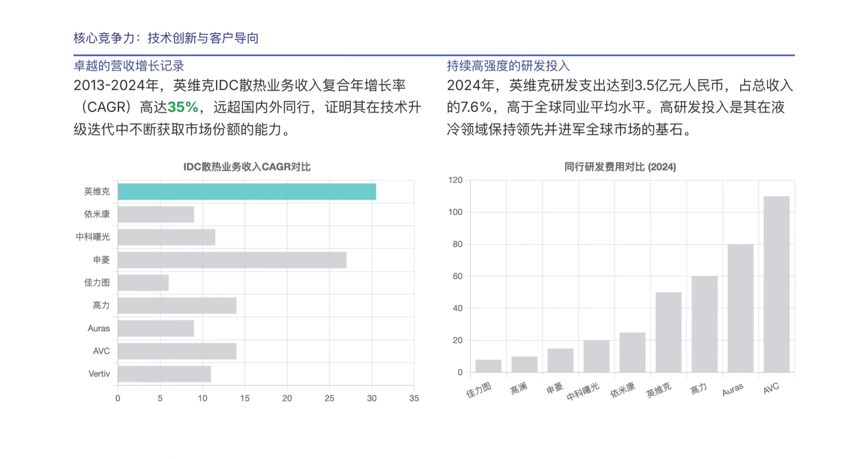The height and width of the screenshot is (459, 868).
Task: Click the 佳力图 bar in CAGR chart
Action: pos(143,283)
